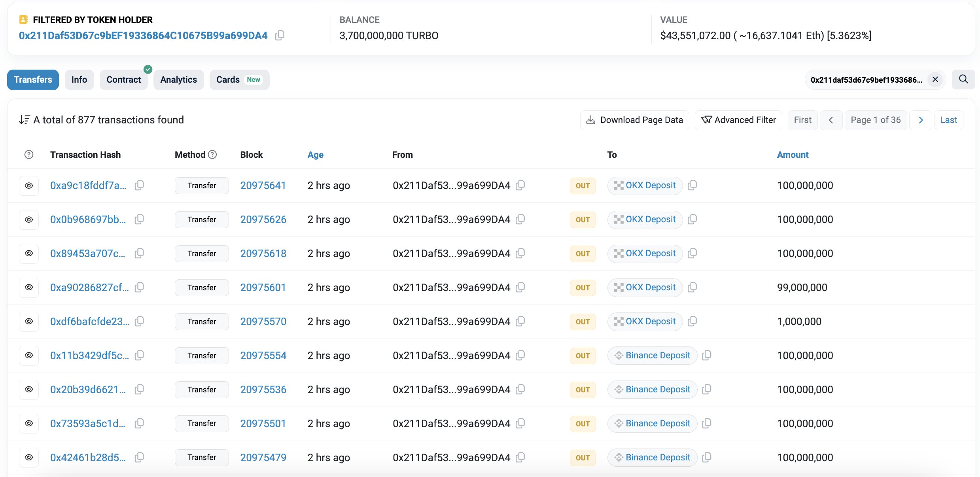Preview transaction 0xa90286827cf with eye icon
Image resolution: width=980 pixels, height=477 pixels.
29,287
